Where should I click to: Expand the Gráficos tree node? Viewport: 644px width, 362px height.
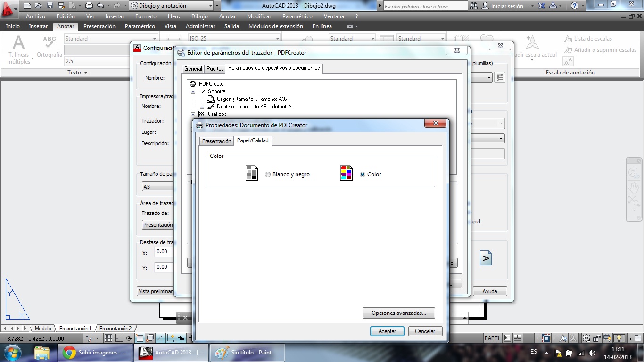[x=193, y=114]
